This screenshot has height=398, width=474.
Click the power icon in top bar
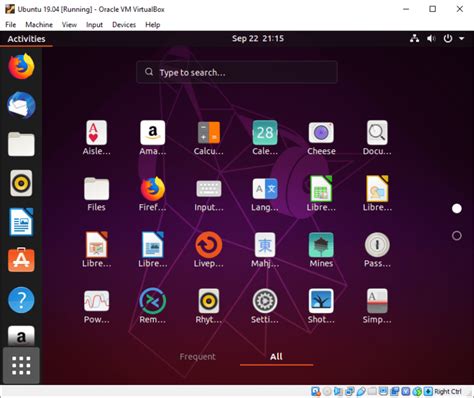point(448,39)
